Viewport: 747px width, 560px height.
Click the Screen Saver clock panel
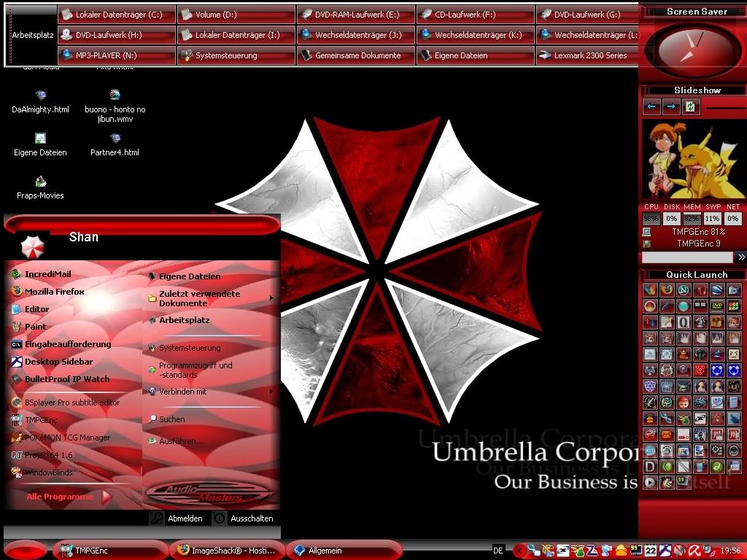click(692, 49)
